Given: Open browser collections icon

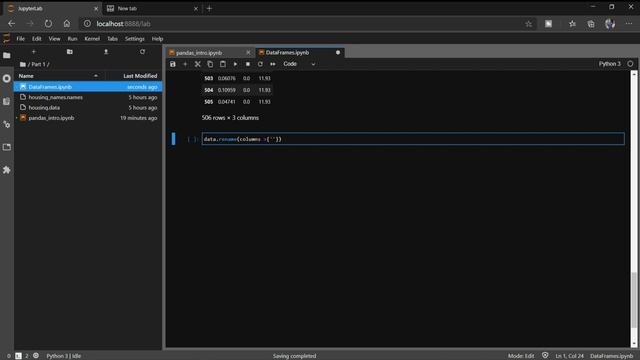Looking at the screenshot, I should 591,24.
